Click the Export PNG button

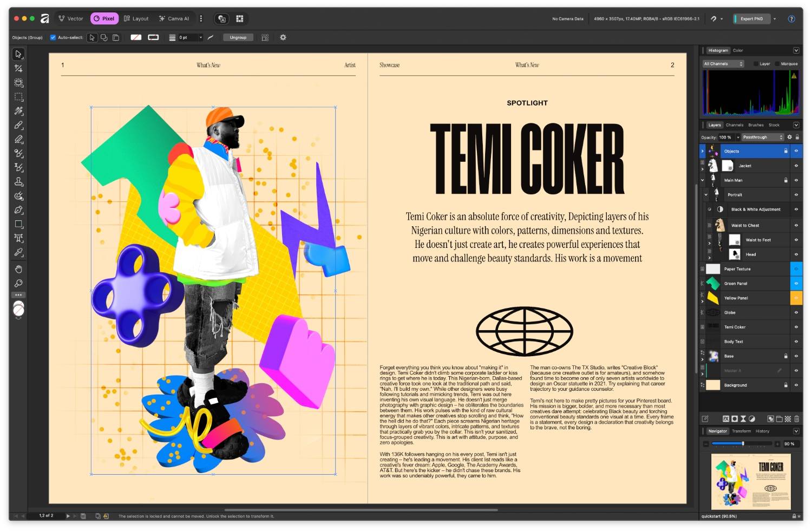coord(751,18)
